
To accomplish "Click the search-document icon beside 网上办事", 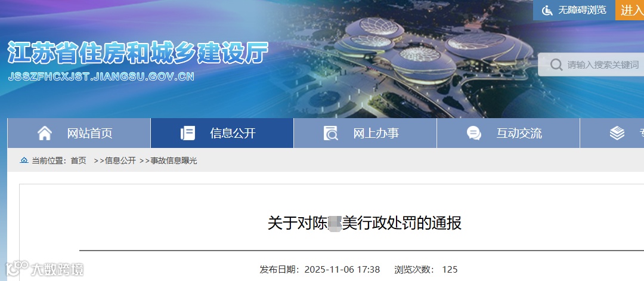I will coord(330,133).
